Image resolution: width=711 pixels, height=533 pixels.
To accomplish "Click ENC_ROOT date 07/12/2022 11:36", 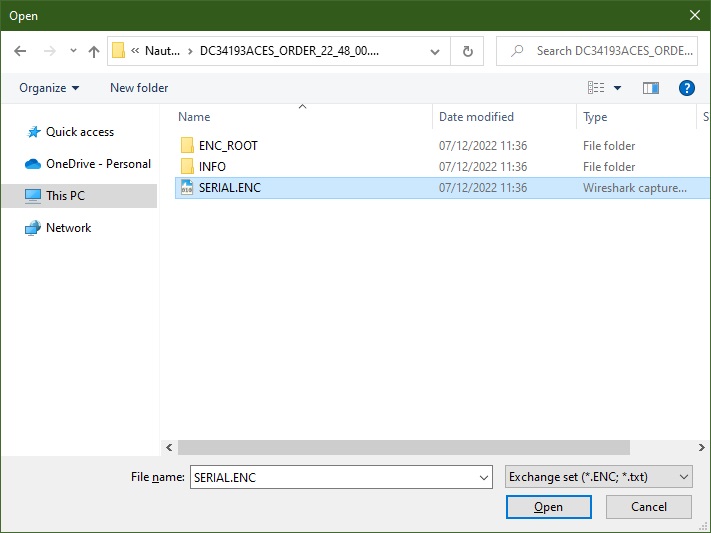I will [x=483, y=146].
